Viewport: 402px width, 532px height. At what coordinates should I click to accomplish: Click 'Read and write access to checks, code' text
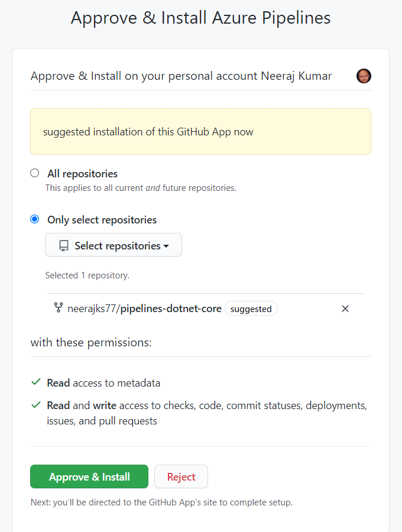[x=207, y=413]
